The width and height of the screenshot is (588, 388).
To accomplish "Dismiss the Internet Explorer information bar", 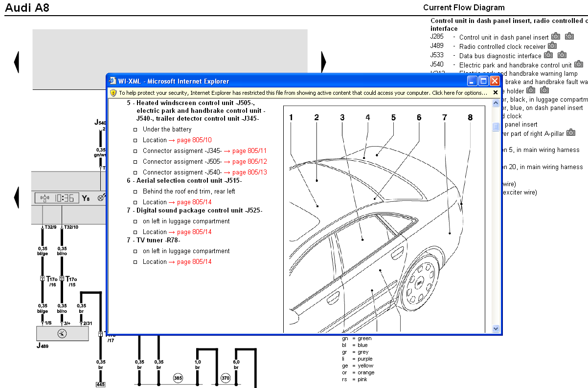I will (x=495, y=92).
